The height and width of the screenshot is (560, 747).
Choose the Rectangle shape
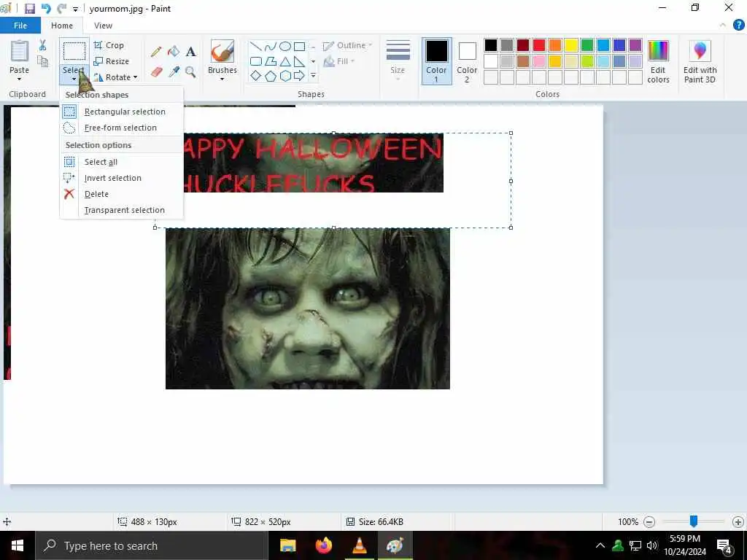click(x=299, y=47)
